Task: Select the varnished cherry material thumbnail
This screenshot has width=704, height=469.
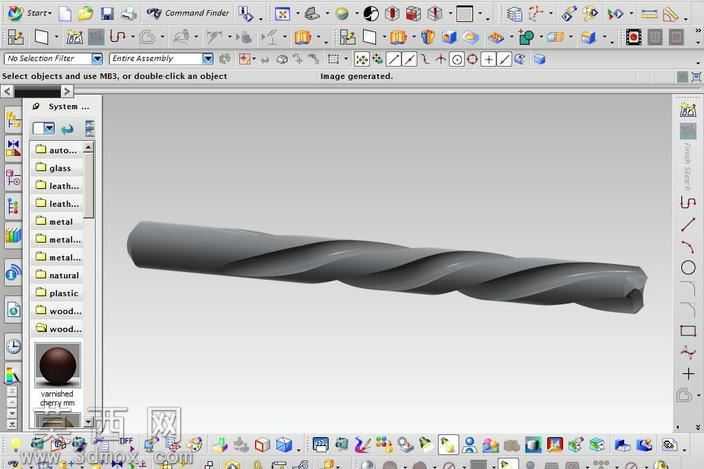Action: (57, 366)
